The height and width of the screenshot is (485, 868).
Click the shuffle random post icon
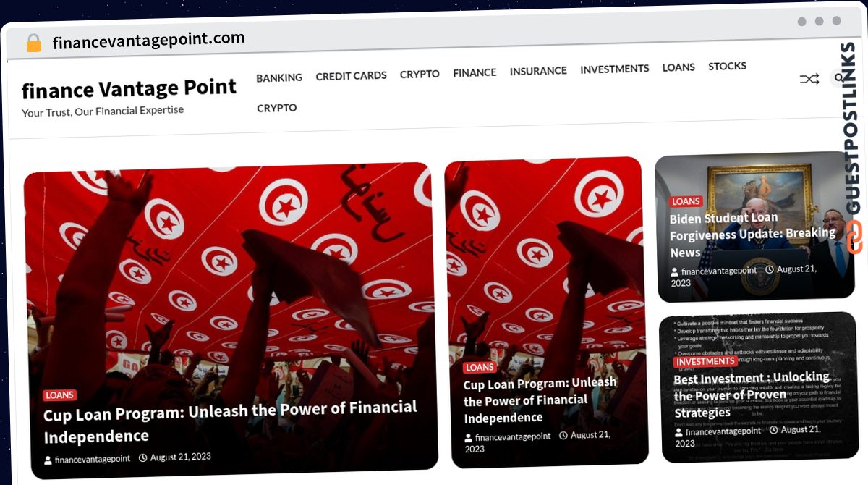point(809,79)
